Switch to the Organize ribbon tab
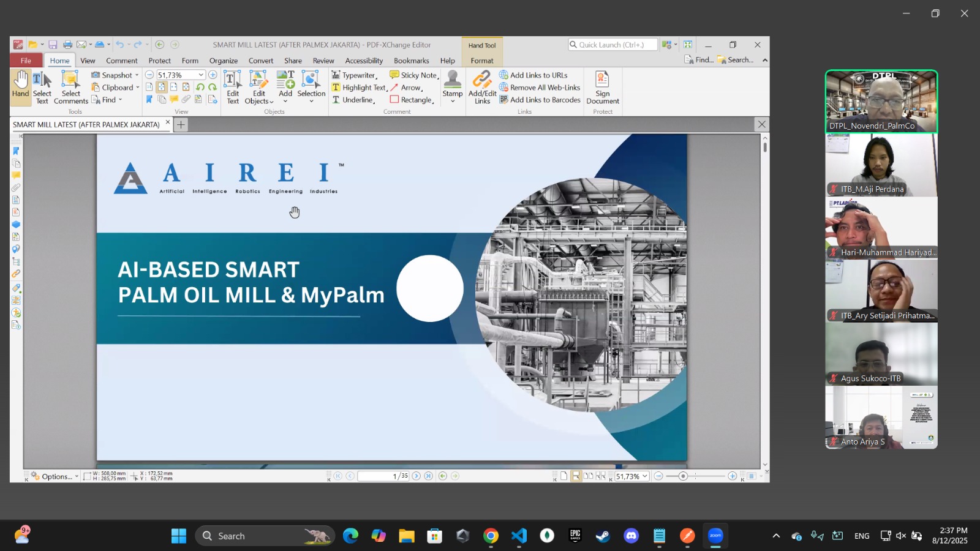The image size is (980, 551). click(x=224, y=61)
